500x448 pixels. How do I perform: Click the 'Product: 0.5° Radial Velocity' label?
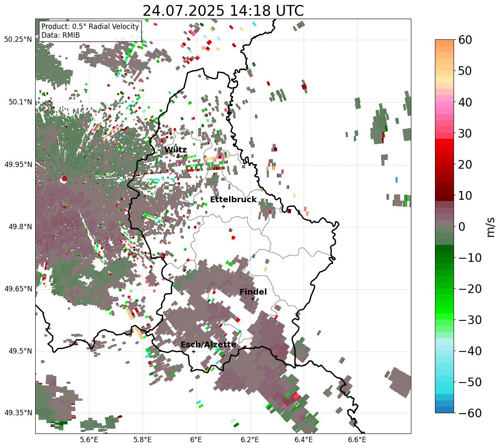(90, 27)
